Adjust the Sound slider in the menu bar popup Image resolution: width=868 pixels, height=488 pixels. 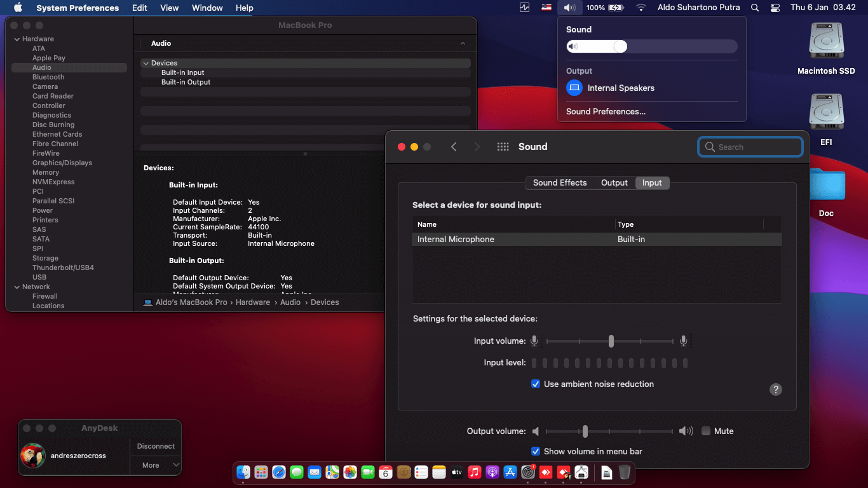point(652,46)
